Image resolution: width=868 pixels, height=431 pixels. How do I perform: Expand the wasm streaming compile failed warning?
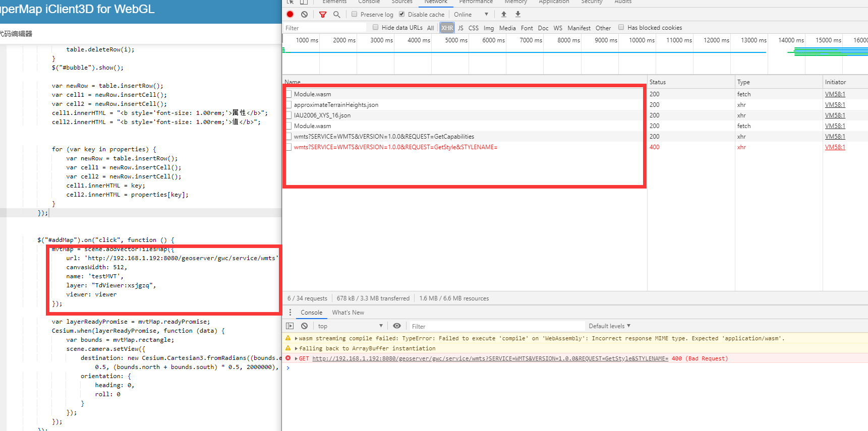click(296, 338)
